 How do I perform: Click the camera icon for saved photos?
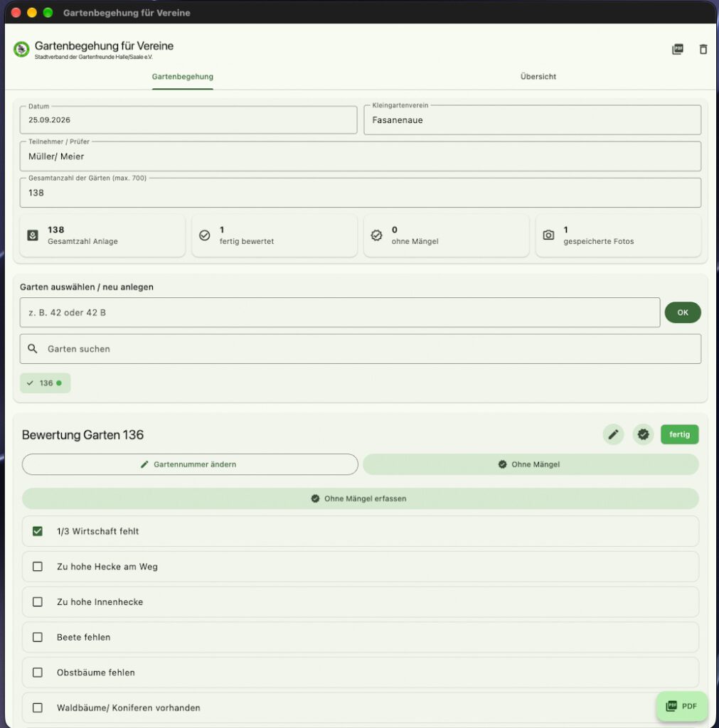(548, 235)
